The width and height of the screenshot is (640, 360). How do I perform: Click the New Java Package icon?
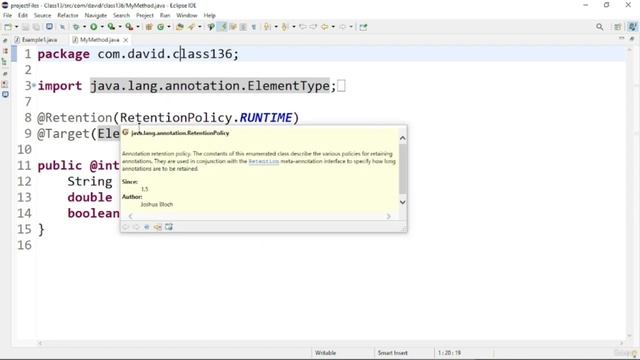149,27
